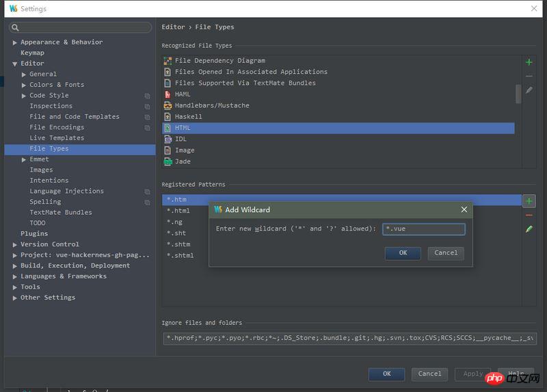Select the *.html registered pattern
The image size is (547, 392).
pyautogui.click(x=178, y=211)
